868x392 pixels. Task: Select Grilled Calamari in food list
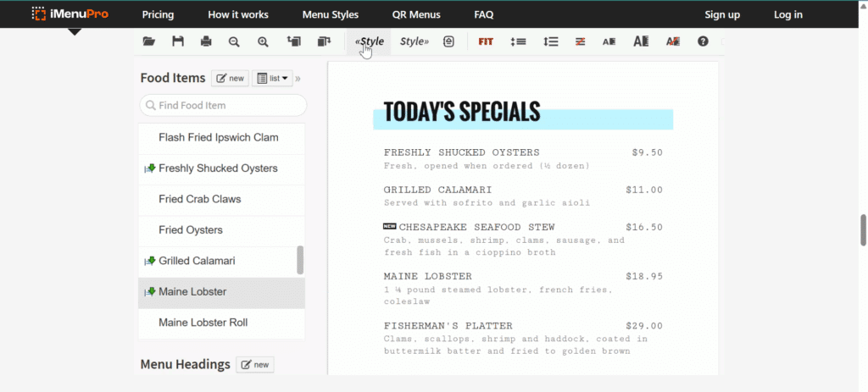point(221,261)
